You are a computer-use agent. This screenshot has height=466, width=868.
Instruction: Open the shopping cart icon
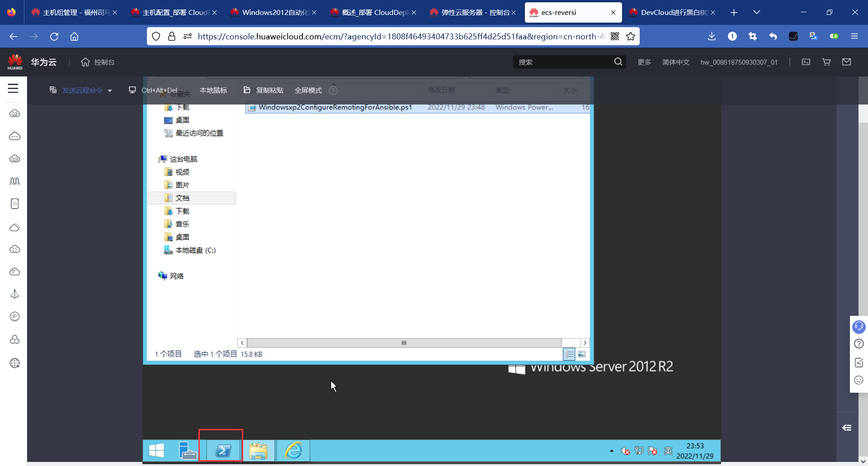tap(826, 62)
